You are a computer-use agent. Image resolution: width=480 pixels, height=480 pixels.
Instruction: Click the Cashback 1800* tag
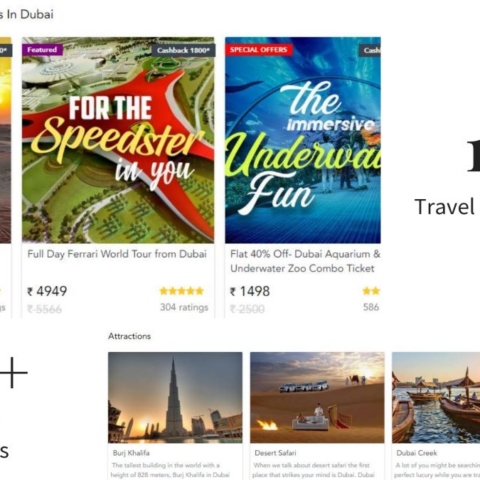(183, 50)
